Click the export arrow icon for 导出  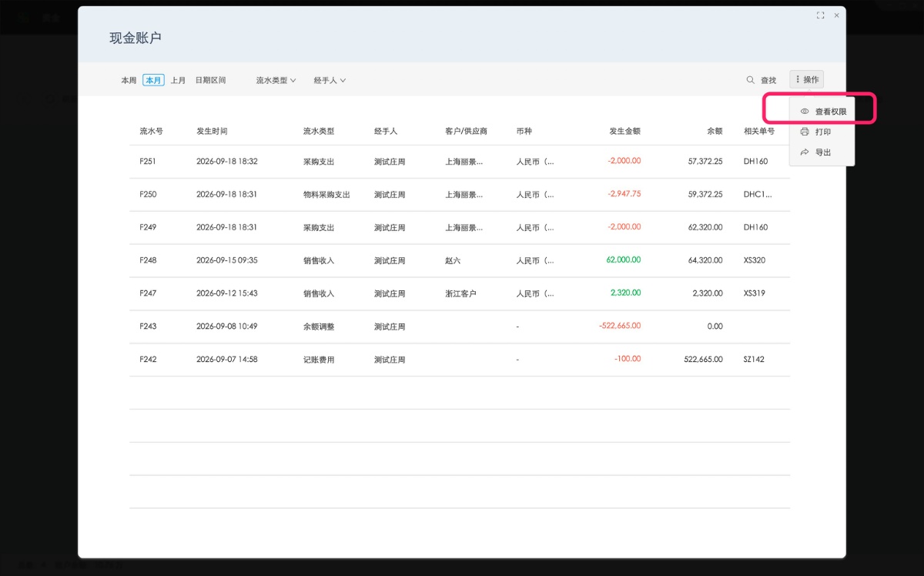pyautogui.click(x=805, y=152)
